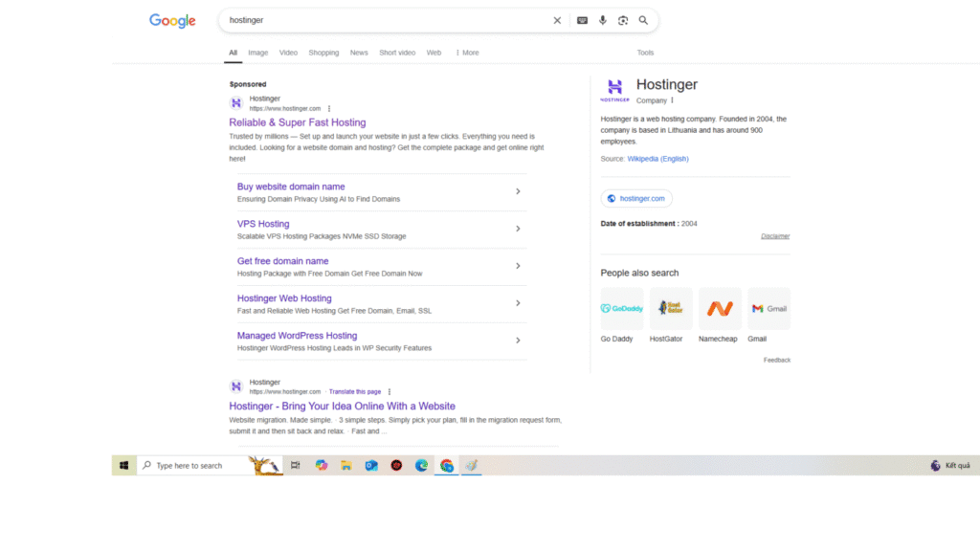The height and width of the screenshot is (551, 980).
Task: Clear the search box with the X icon
Action: (x=557, y=21)
